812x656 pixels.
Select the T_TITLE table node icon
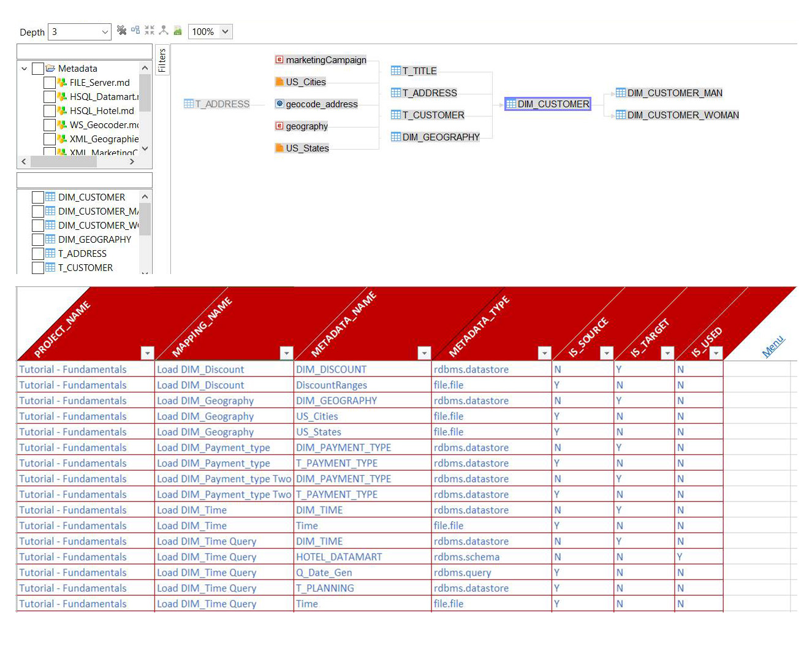[396, 71]
